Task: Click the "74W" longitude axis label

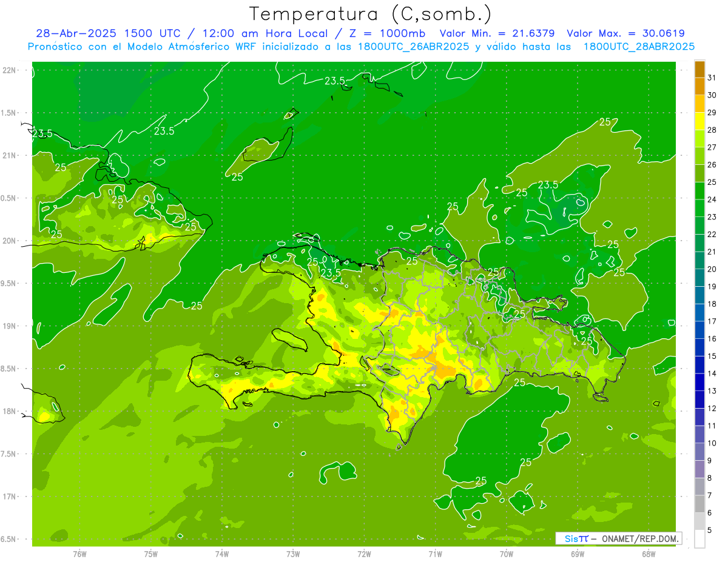Action: [222, 554]
